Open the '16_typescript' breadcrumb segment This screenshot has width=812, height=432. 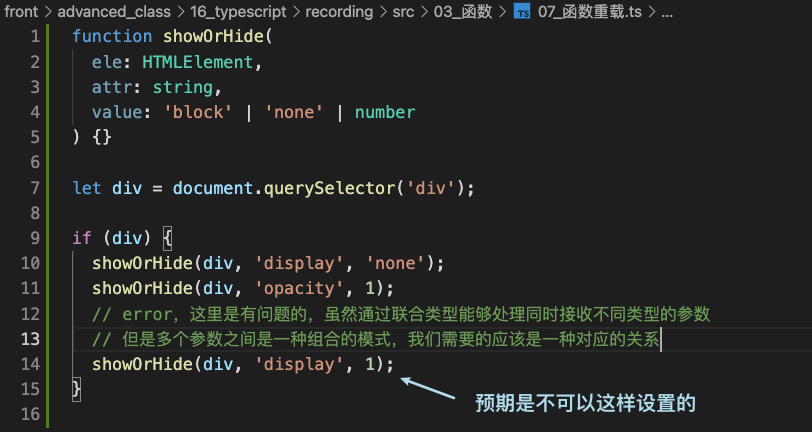click(238, 12)
